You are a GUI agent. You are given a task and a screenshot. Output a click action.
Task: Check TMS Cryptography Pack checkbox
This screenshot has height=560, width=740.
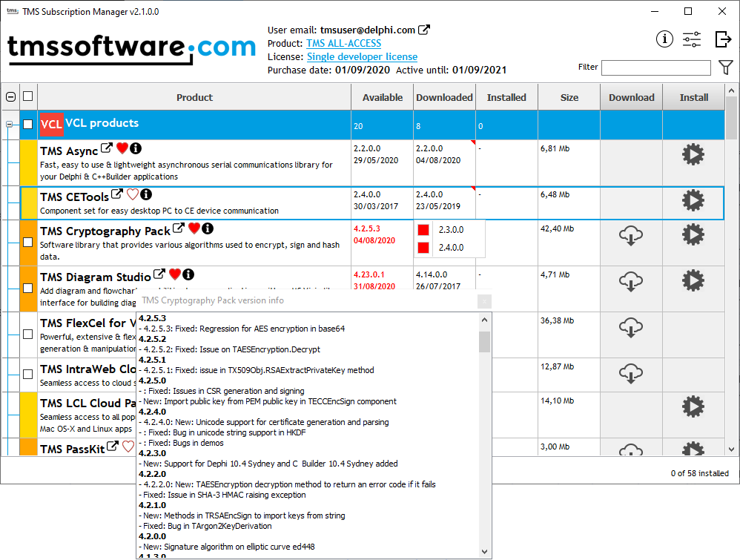point(28,243)
